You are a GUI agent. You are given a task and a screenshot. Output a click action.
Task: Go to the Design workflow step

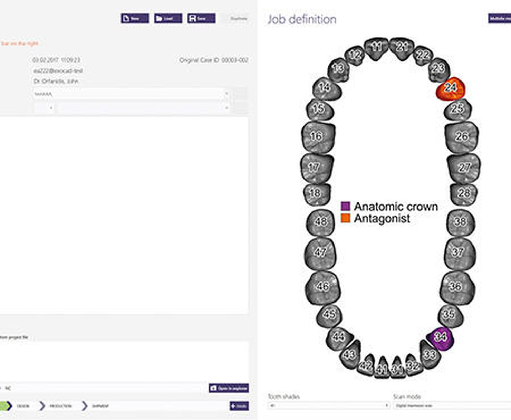coord(23,406)
